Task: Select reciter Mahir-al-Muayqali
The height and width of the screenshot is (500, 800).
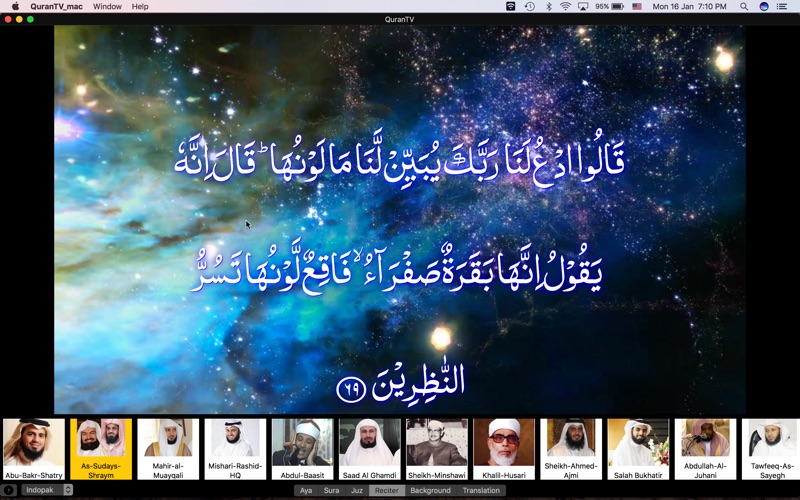Action: coord(168,449)
